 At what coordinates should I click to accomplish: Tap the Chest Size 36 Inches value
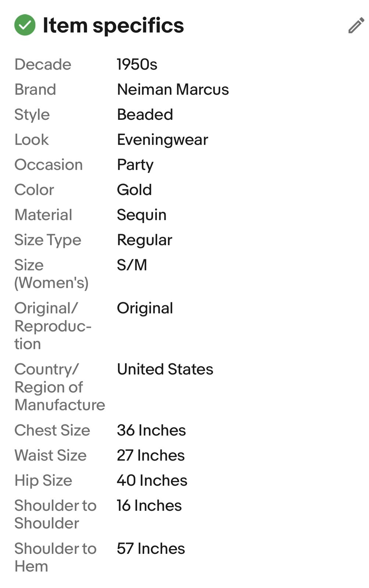(x=151, y=430)
